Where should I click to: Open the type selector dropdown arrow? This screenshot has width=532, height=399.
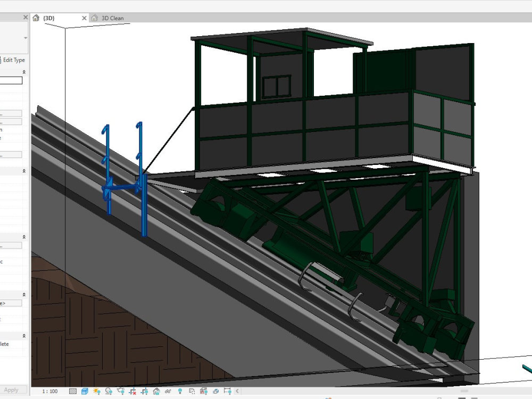point(26,38)
